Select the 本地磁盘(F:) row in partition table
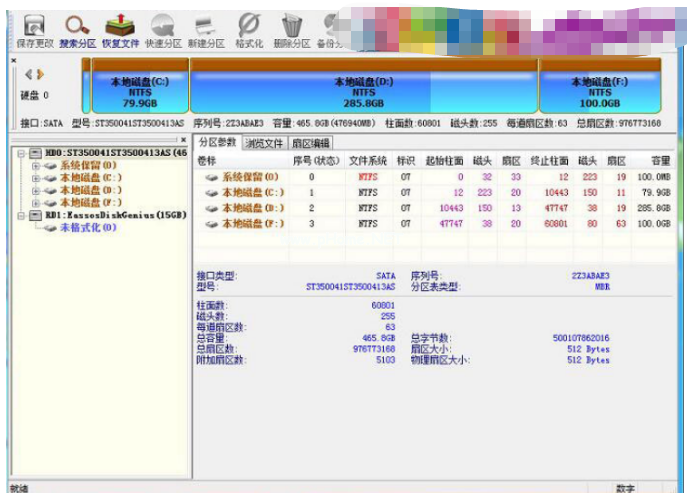The width and height of the screenshot is (692, 496). pos(252,224)
